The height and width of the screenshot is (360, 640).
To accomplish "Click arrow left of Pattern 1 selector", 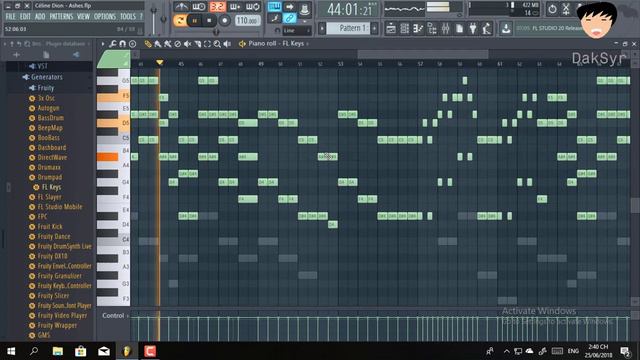I will pos(322,28).
